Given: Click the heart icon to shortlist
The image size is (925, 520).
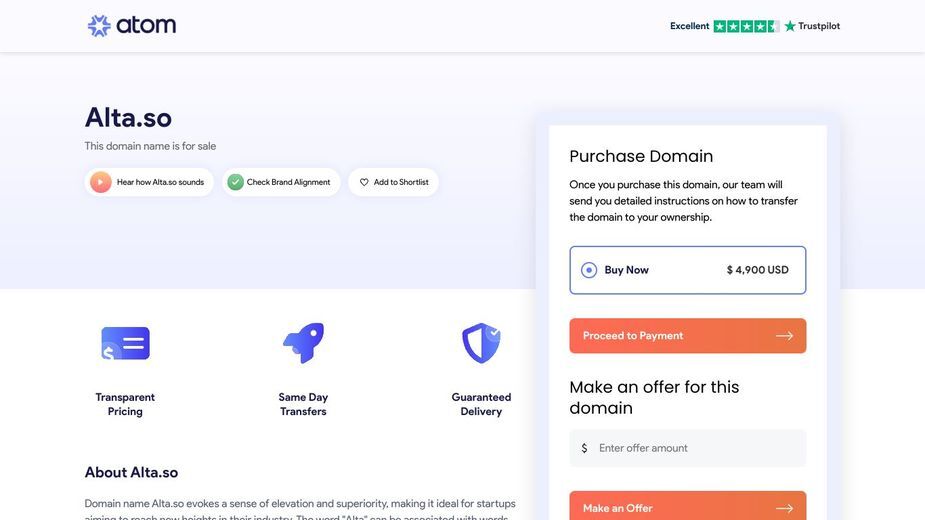Looking at the screenshot, I should (x=364, y=182).
